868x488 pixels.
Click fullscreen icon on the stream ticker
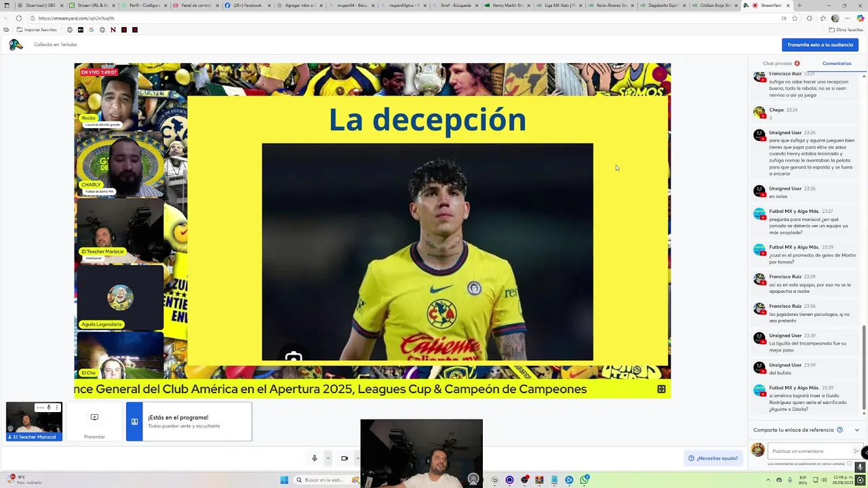[x=661, y=389]
